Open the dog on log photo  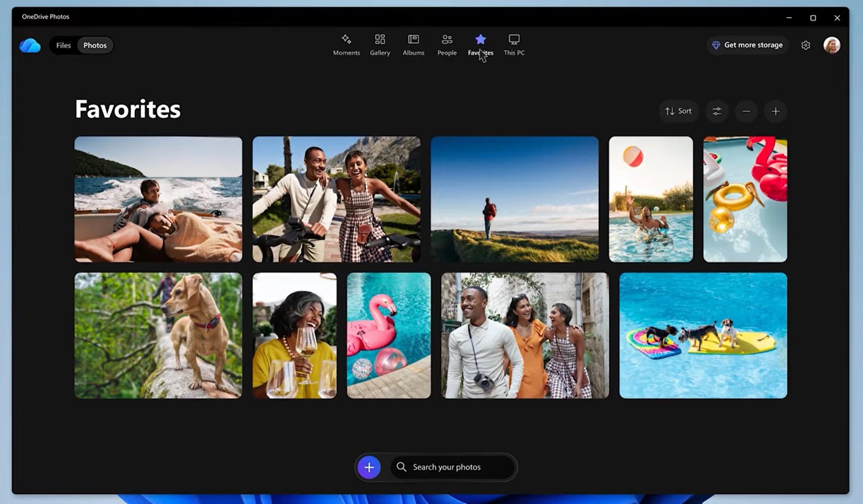pos(158,335)
